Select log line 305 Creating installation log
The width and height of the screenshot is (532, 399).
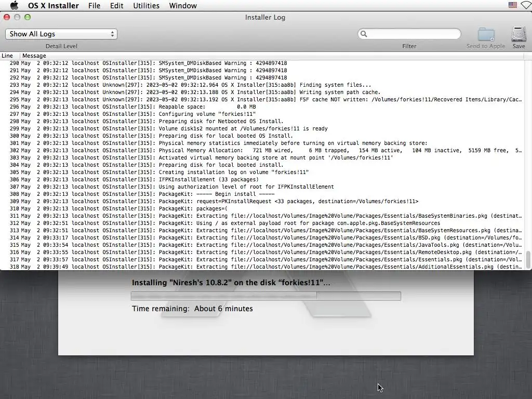tap(262, 172)
